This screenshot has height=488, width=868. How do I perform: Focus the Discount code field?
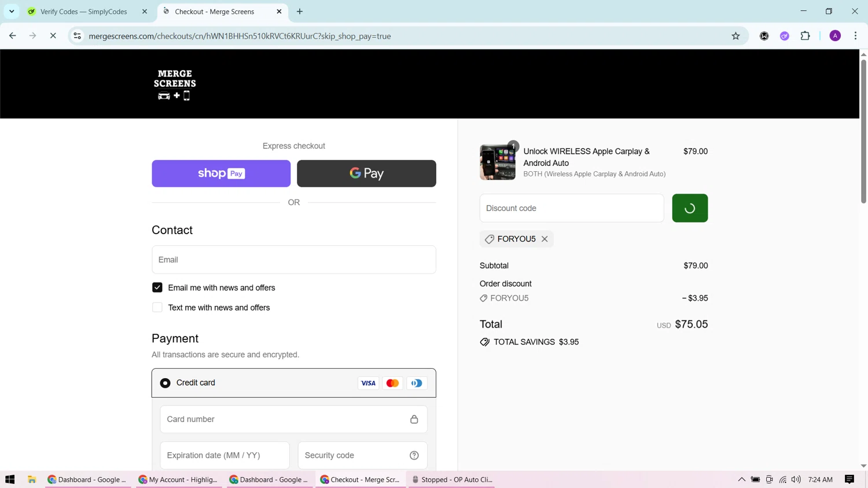pos(572,208)
